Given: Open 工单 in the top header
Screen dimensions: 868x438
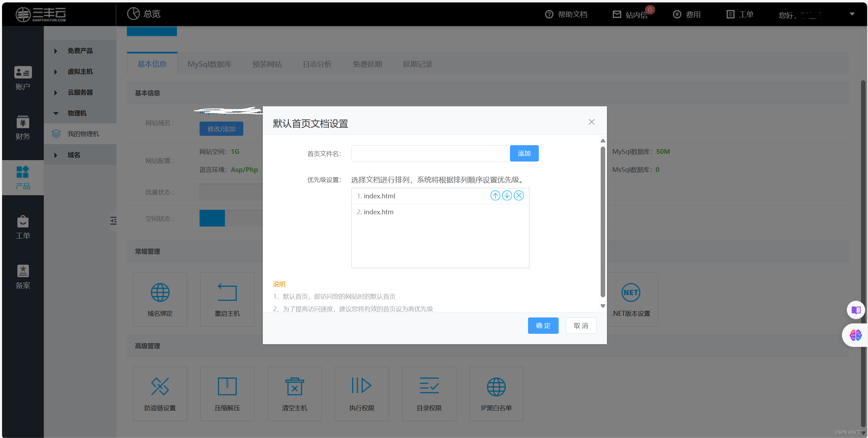Looking at the screenshot, I should 740,14.
